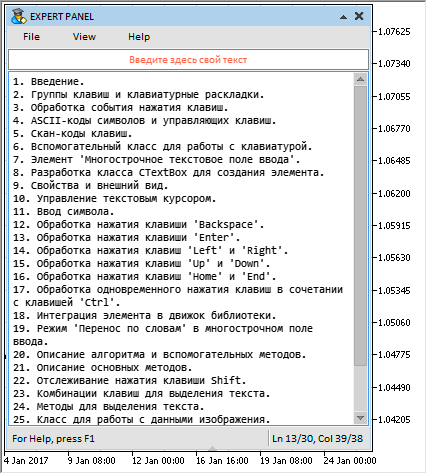Click the line '5. Скан-коды клавиш.'
This screenshot has width=426, height=474.
73,134
